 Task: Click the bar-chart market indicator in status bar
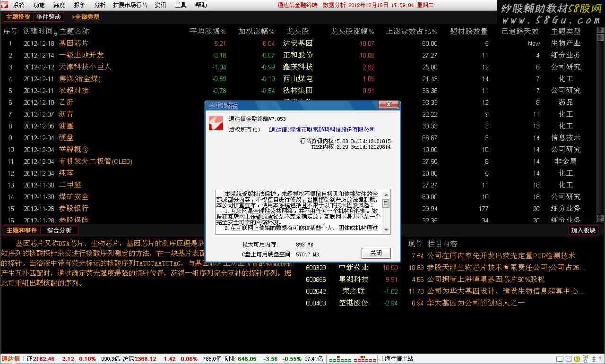tap(352, 359)
